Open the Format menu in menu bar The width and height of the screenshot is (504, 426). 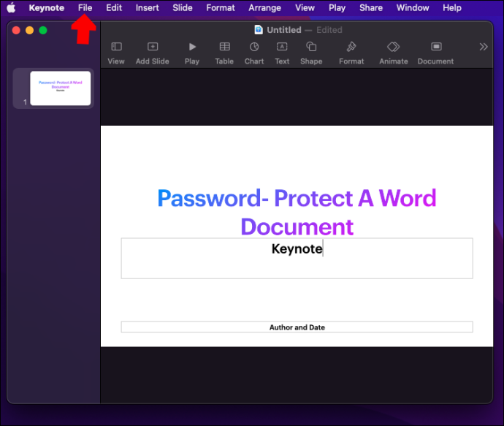[x=221, y=8]
